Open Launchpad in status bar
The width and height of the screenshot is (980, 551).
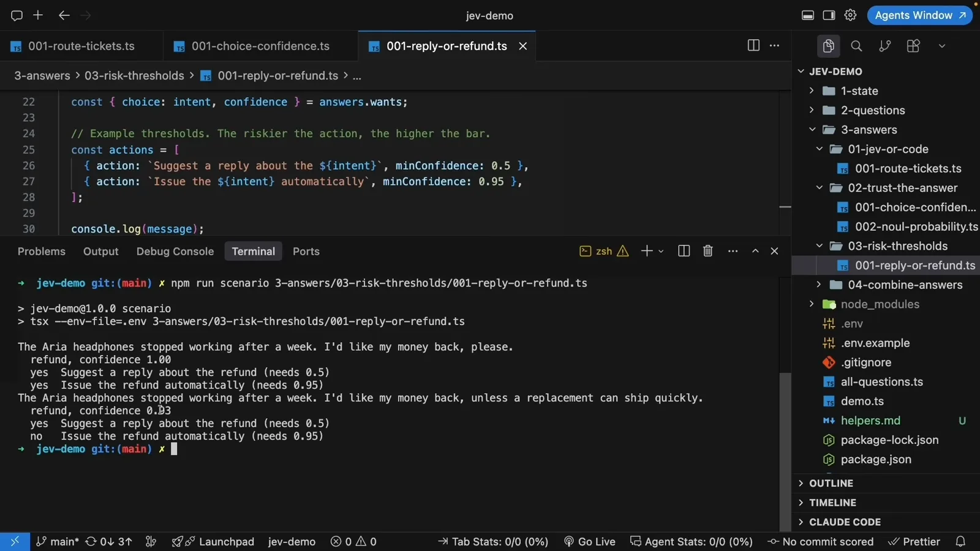pos(213,541)
